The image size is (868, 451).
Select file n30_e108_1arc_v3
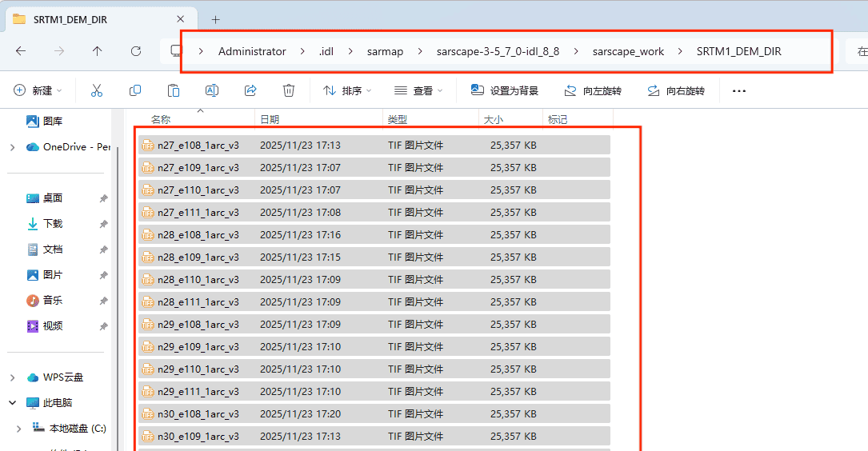pyautogui.click(x=374, y=414)
